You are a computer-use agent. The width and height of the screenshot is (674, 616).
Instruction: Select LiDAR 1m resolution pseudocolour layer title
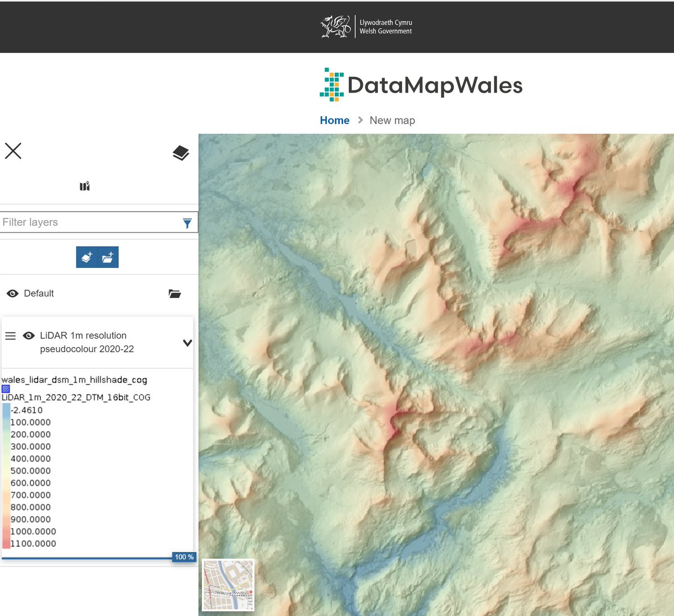(x=87, y=342)
